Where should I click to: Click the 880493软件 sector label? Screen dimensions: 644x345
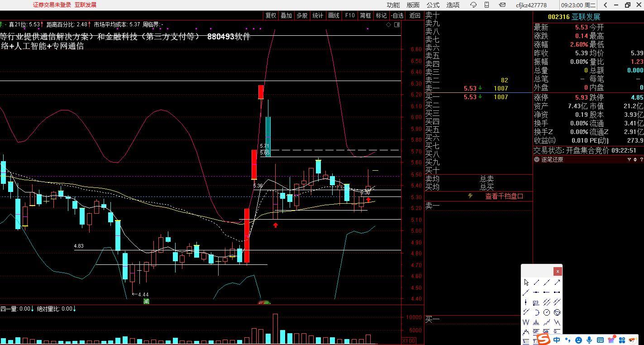click(229, 37)
